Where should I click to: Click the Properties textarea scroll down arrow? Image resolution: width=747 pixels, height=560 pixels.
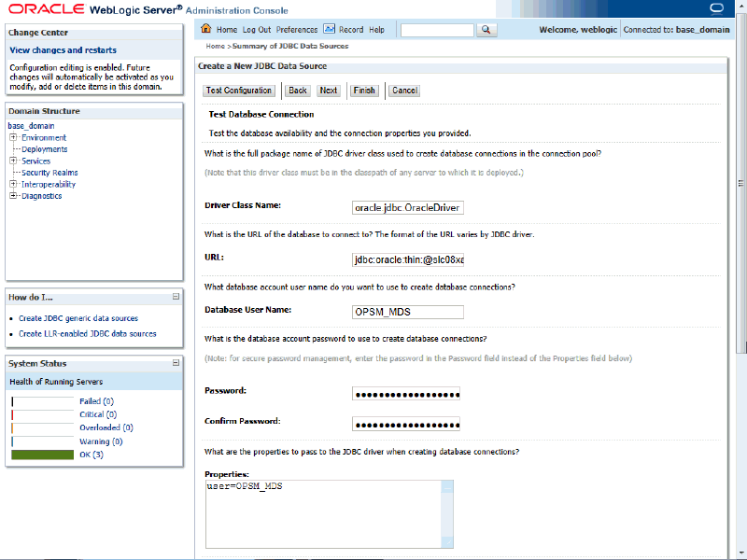coord(447,542)
